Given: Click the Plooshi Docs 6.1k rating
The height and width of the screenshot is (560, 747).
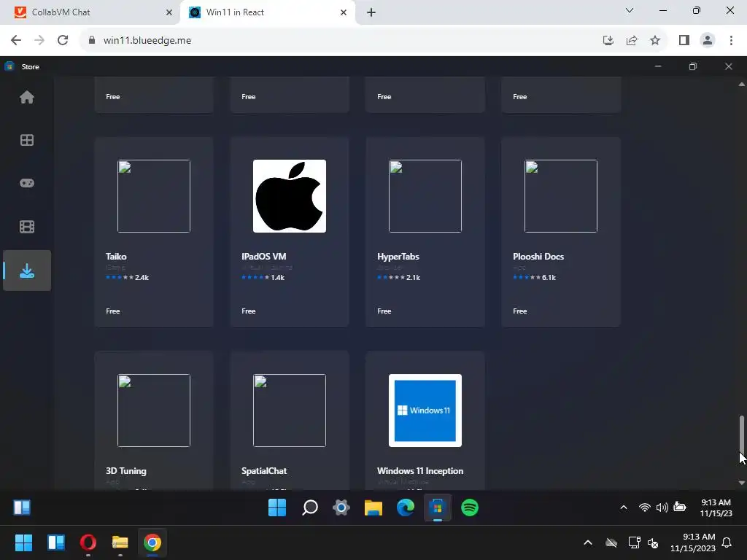Looking at the screenshot, I should 535,277.
